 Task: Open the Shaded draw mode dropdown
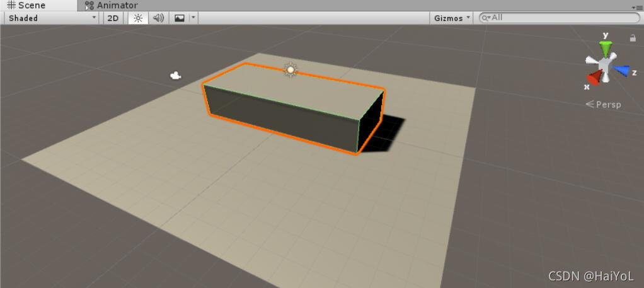click(x=52, y=18)
